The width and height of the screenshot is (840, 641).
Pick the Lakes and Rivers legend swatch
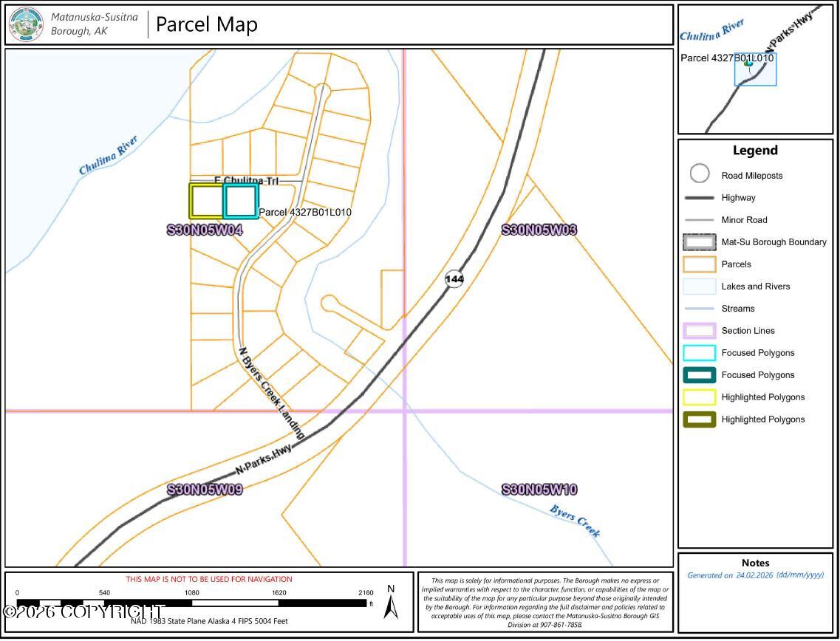pyautogui.click(x=699, y=287)
